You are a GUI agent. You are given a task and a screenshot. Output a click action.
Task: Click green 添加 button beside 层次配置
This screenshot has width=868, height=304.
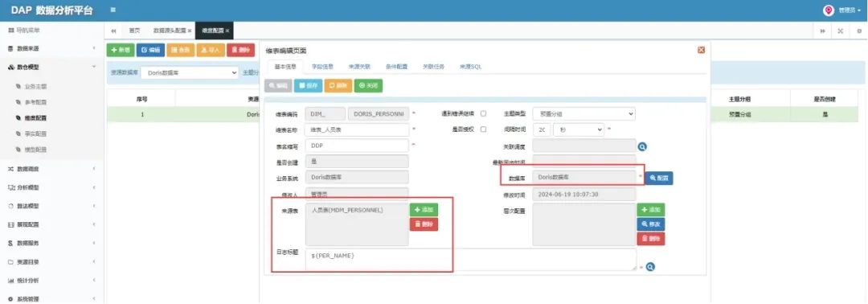651,210
